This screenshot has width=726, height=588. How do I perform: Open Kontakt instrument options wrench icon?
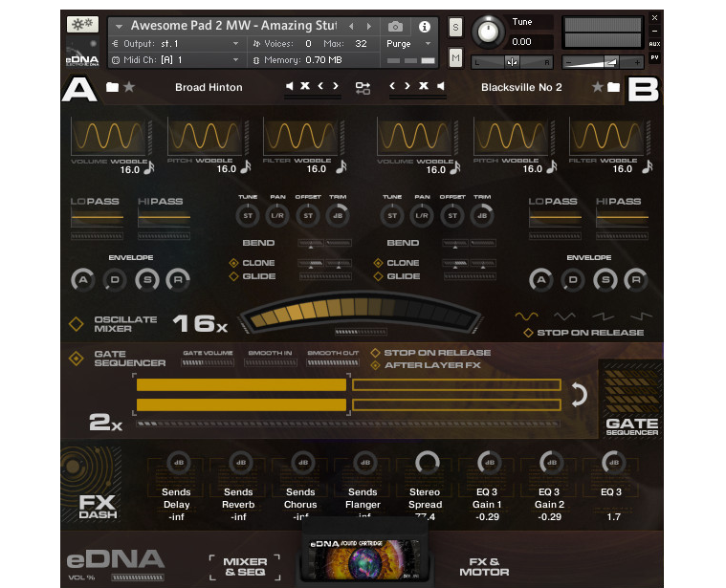tap(82, 25)
